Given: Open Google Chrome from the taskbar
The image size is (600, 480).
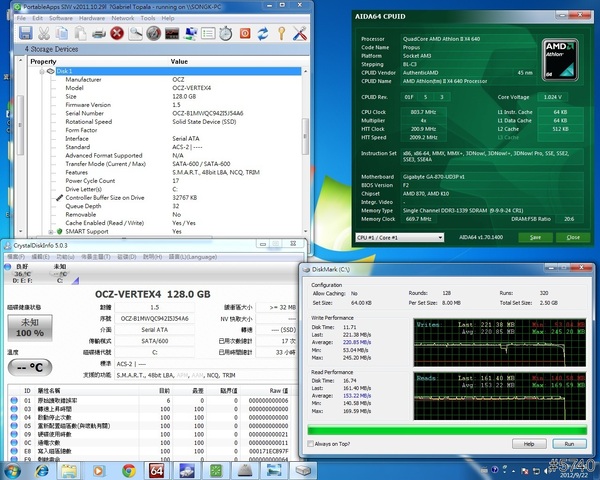Looking at the screenshot, I should coord(129,469).
